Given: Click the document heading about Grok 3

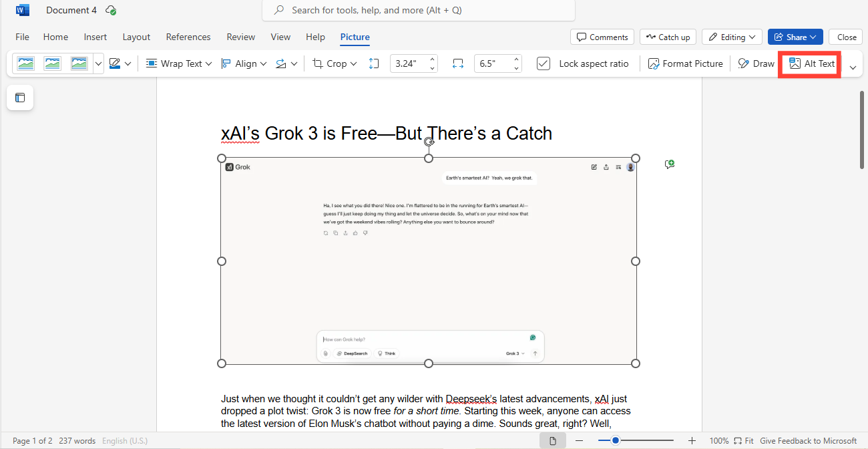Looking at the screenshot, I should coord(387,134).
